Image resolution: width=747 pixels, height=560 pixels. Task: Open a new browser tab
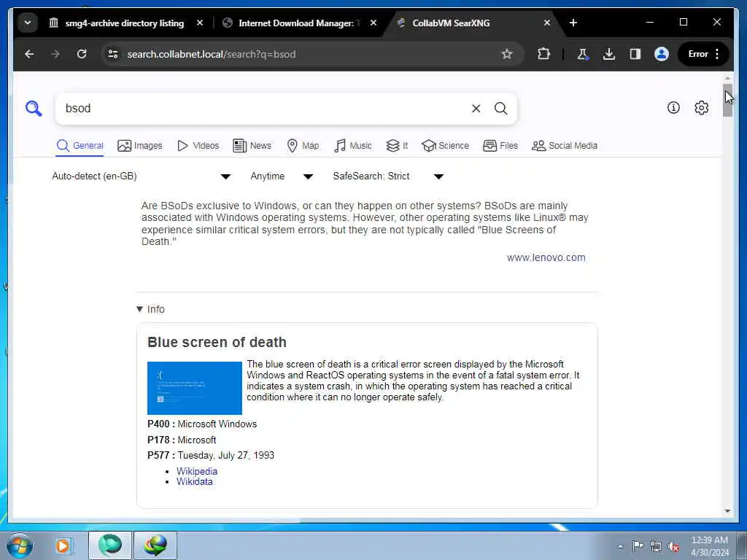[x=573, y=23]
